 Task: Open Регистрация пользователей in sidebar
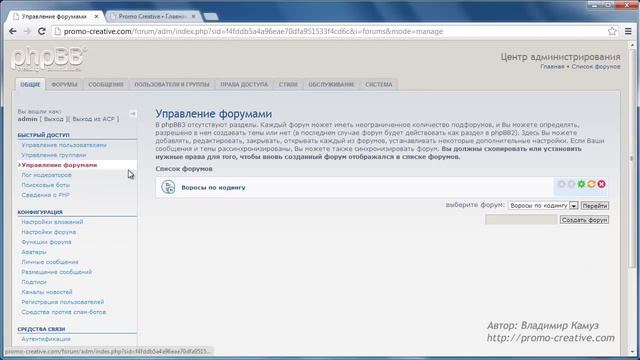pos(62,302)
